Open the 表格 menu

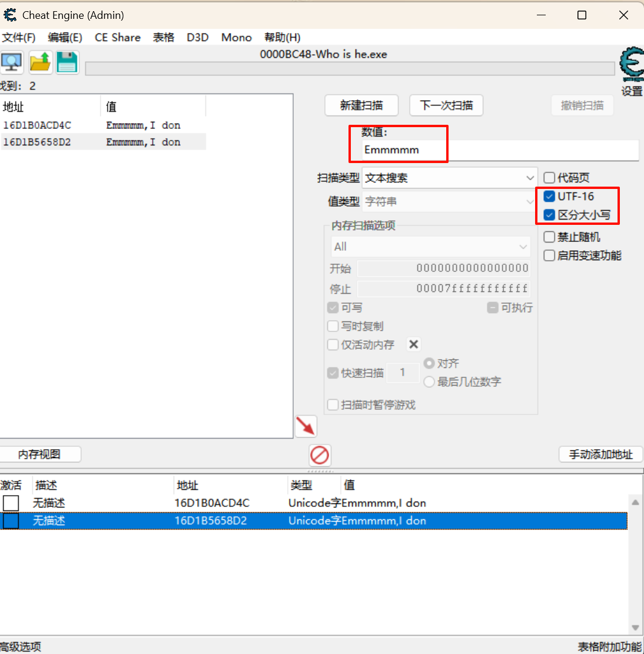click(x=164, y=38)
